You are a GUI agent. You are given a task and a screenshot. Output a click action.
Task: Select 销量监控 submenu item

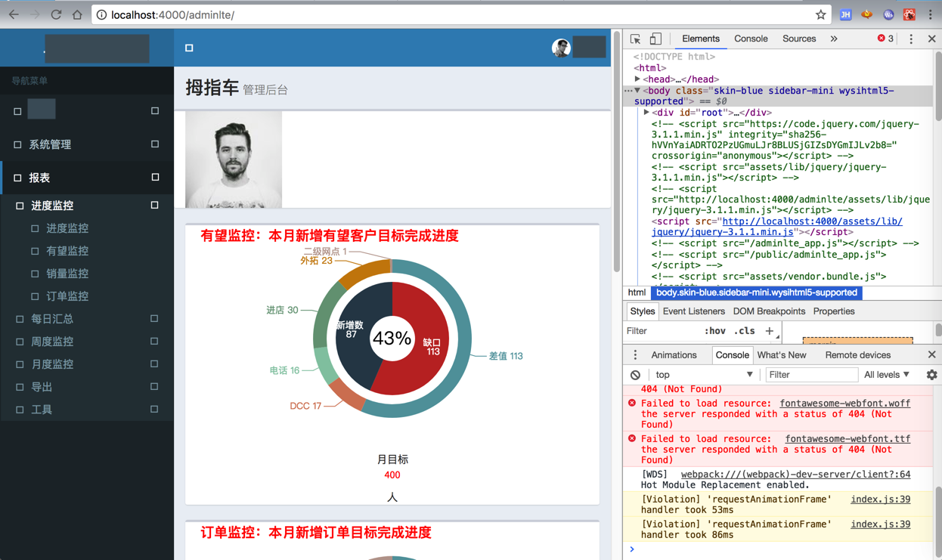[67, 274]
